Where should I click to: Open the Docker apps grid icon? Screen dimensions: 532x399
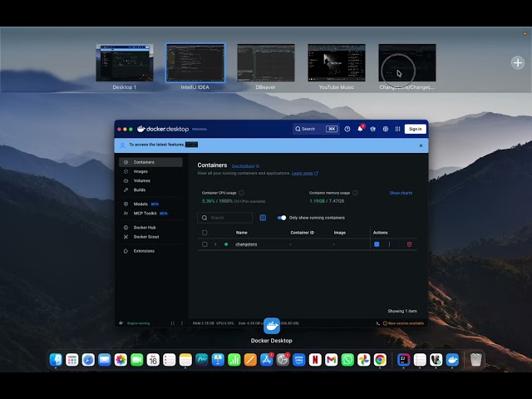point(397,129)
